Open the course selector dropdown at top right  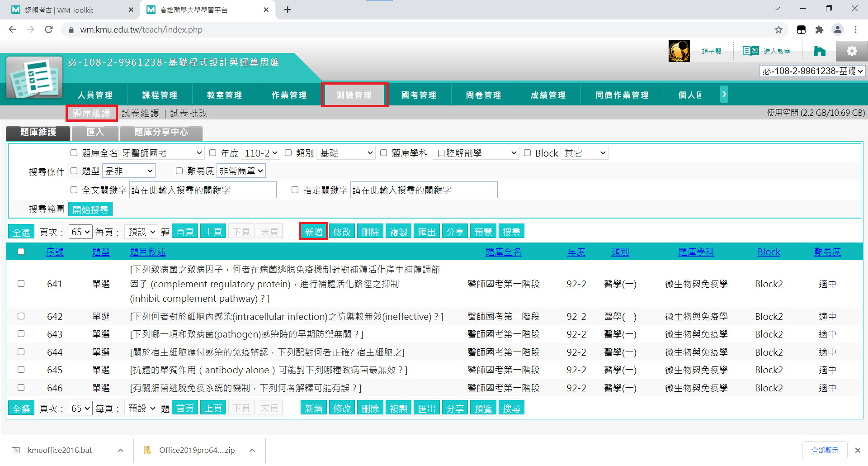pos(813,71)
